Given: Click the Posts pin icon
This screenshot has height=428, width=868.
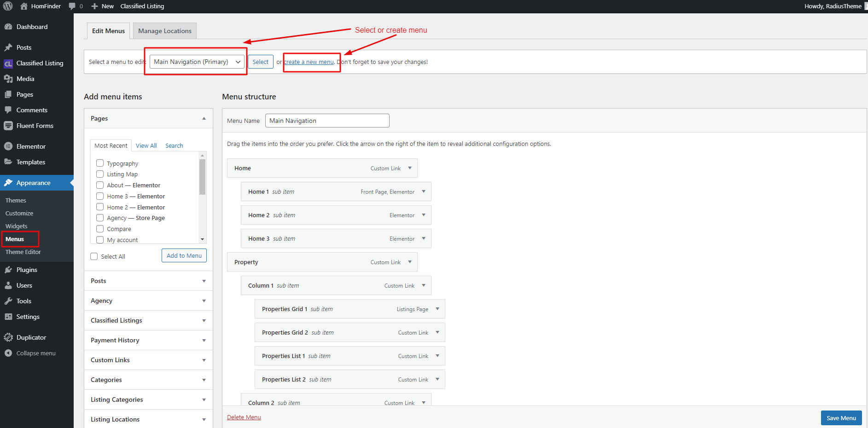Looking at the screenshot, I should tap(8, 47).
